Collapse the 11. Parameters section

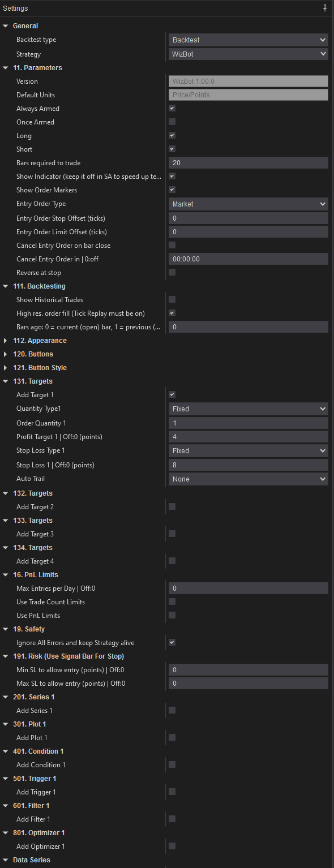6,68
